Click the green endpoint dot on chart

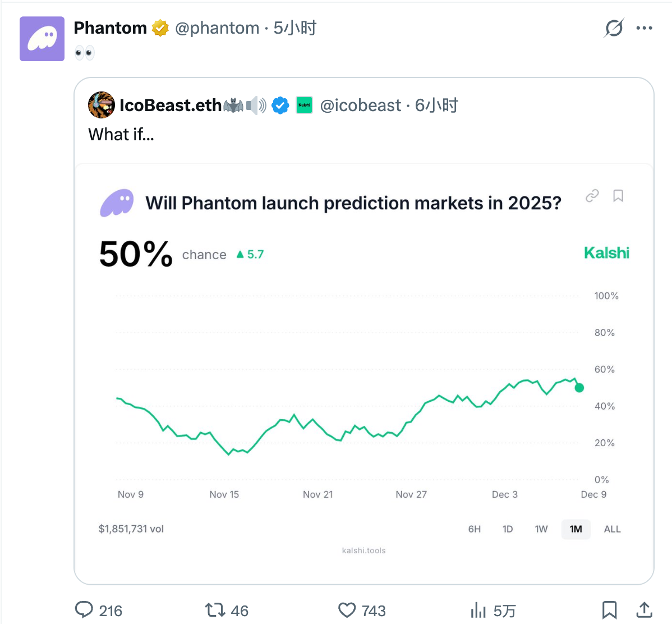tap(579, 388)
